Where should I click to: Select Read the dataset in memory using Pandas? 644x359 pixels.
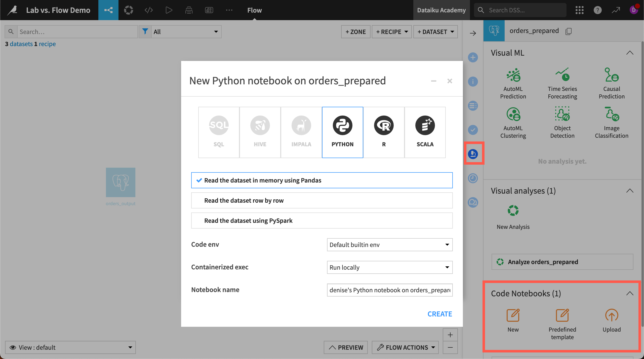click(x=322, y=180)
